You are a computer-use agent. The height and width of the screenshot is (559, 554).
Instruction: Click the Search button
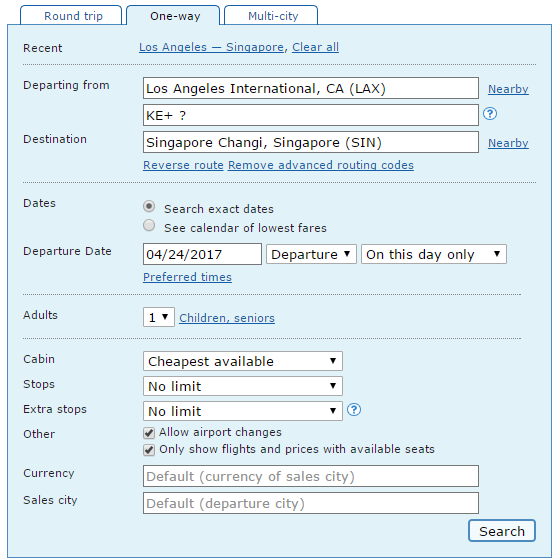click(502, 531)
